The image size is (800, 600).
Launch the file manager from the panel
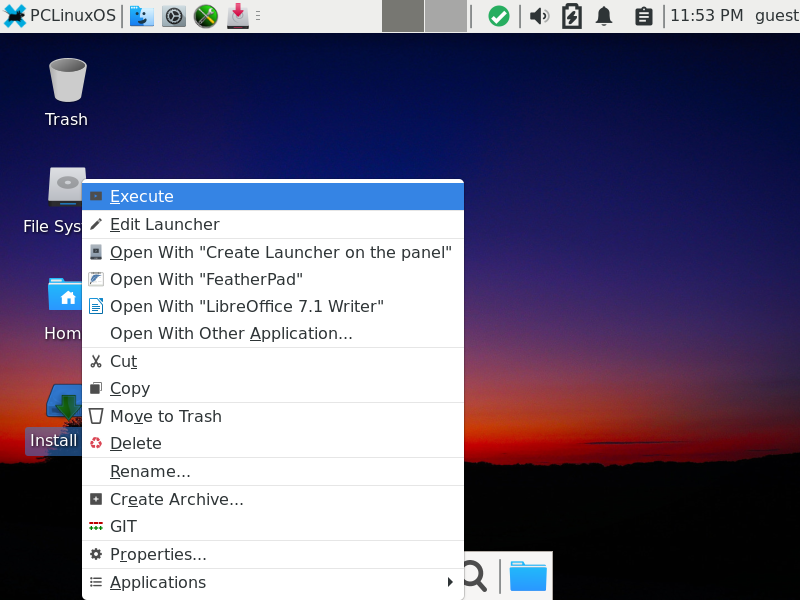(141, 16)
